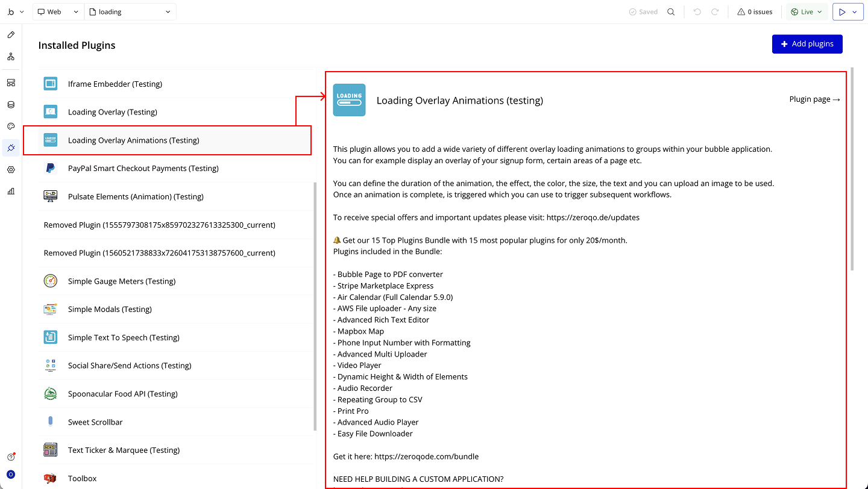Select Pulsate Elements (Animation) (Testing) plugin

click(x=177, y=196)
